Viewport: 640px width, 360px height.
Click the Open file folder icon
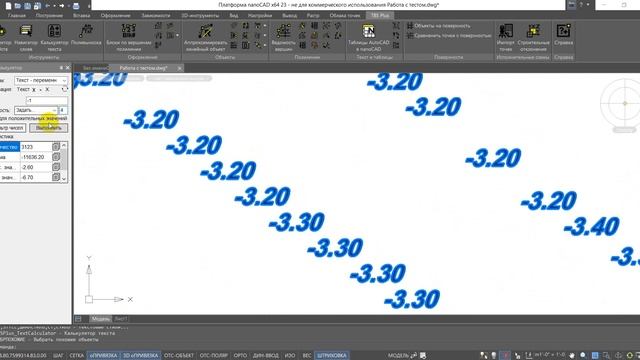point(18,6)
